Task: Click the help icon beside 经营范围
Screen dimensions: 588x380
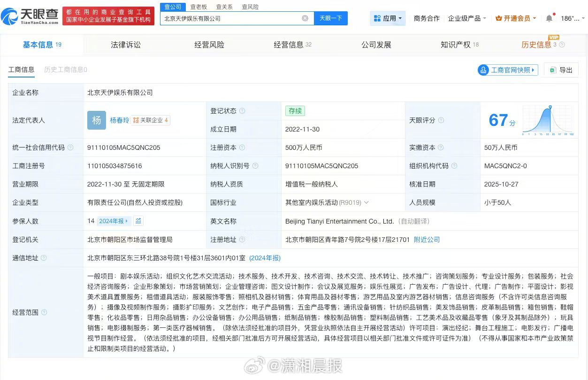Action: pyautogui.click(x=44, y=312)
